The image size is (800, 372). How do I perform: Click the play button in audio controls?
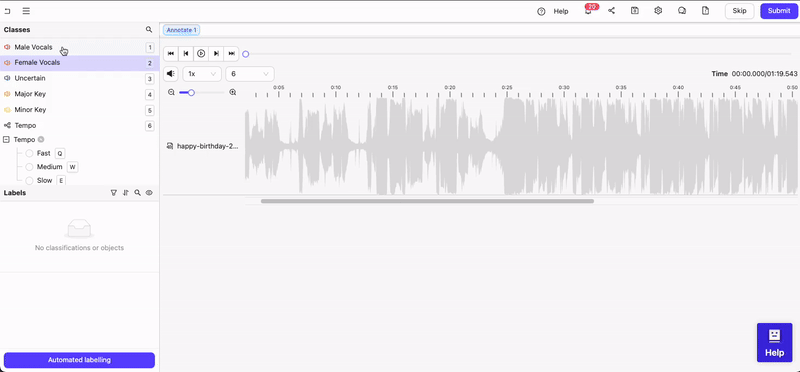pyautogui.click(x=201, y=54)
